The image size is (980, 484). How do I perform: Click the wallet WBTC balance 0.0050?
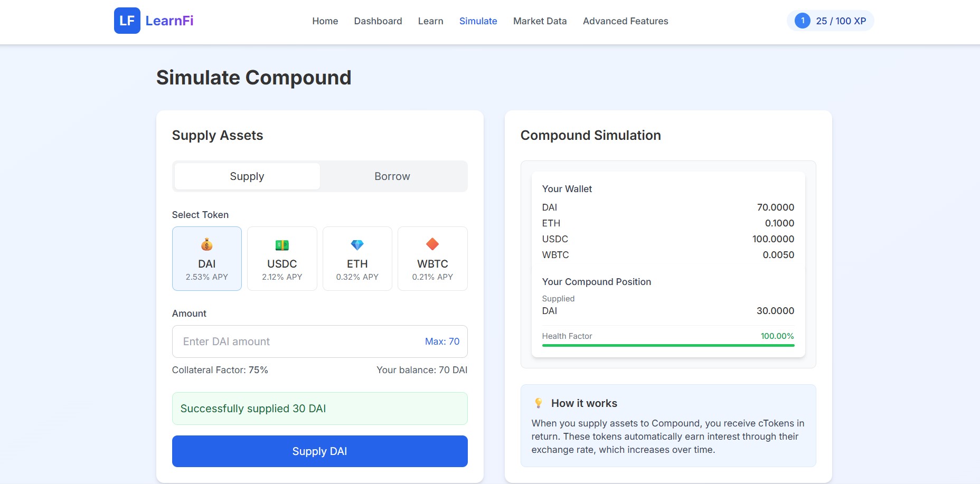click(x=778, y=255)
